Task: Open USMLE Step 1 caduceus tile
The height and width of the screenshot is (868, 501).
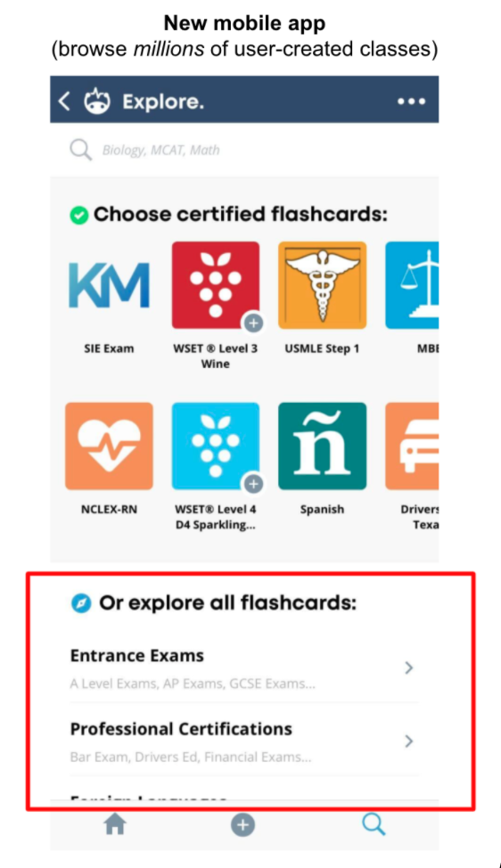Action: [322, 285]
